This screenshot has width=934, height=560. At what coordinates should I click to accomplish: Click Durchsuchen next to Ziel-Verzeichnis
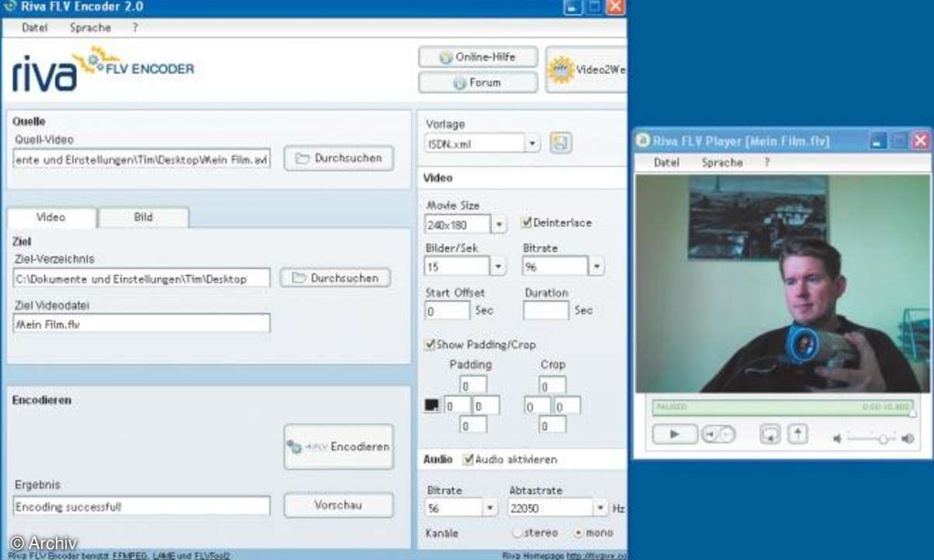point(335,278)
